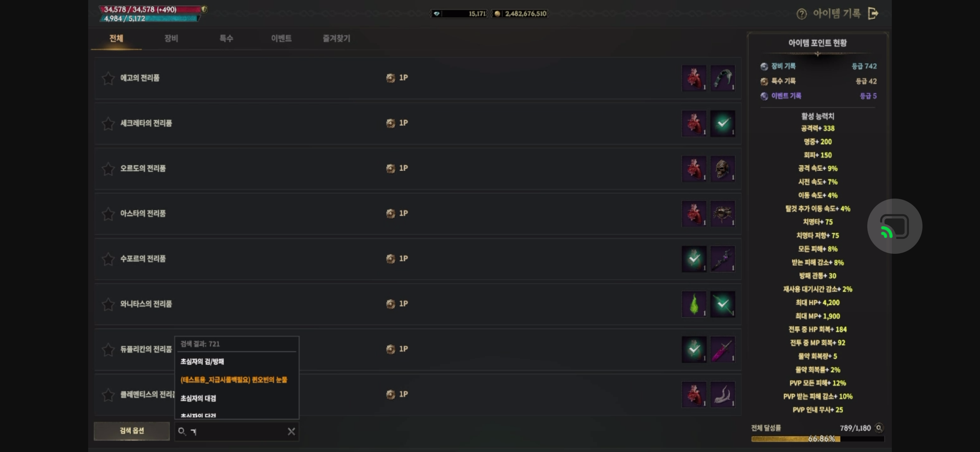This screenshot has width=980, height=452.
Task: Select the green flame icon in 와니타스의 전리품
Action: tap(694, 304)
